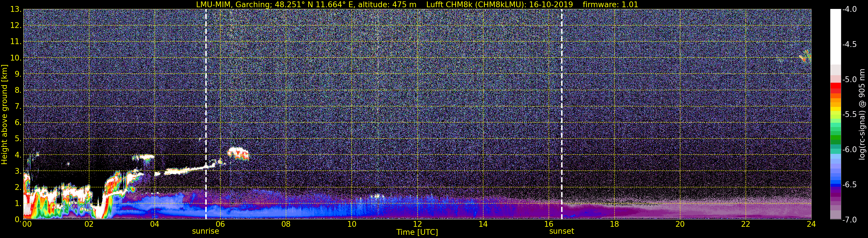Click the 'Time [UTC]' axis label
This screenshot has width=868, height=238.
click(417, 232)
